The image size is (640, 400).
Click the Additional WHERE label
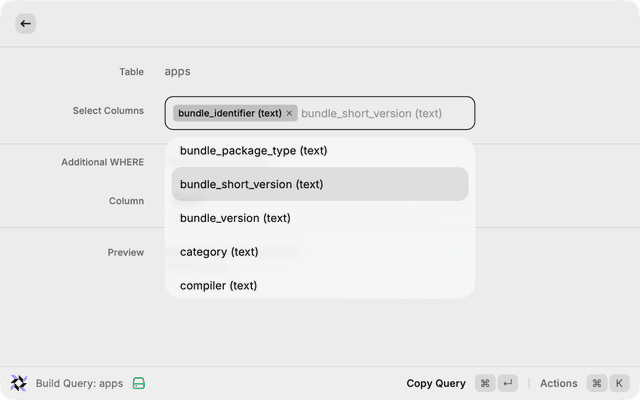tap(102, 162)
